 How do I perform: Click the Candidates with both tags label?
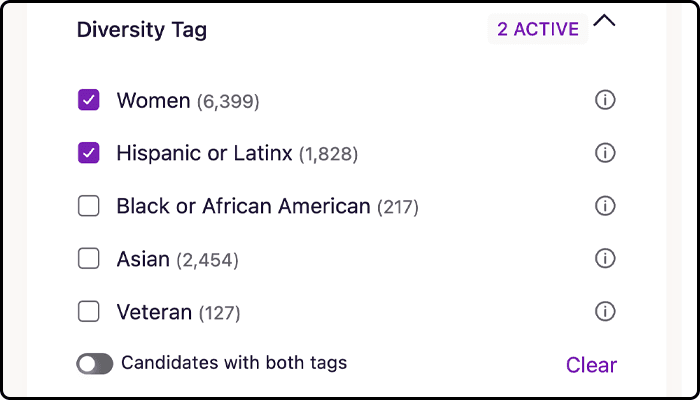pos(234,363)
